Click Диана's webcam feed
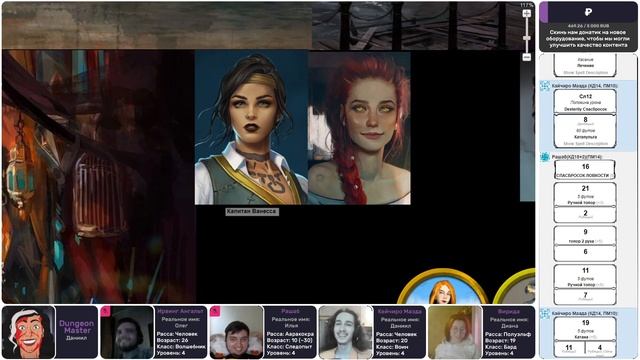 click(455, 332)
